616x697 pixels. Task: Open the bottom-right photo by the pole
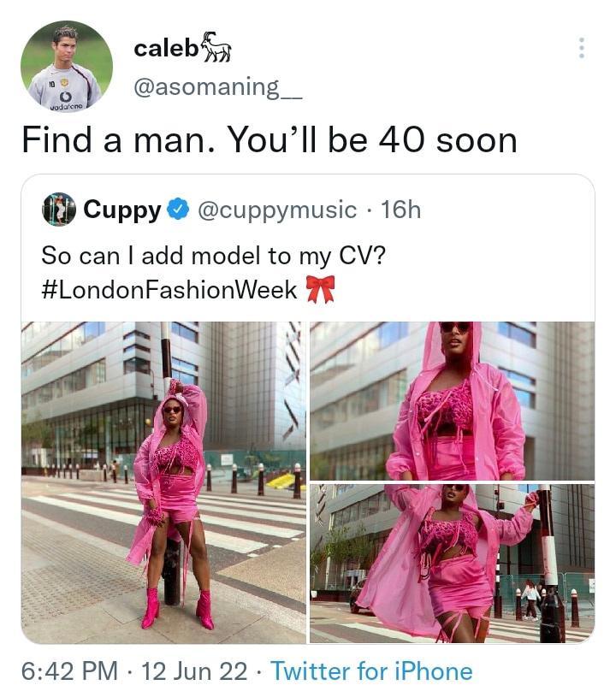pos(452,564)
